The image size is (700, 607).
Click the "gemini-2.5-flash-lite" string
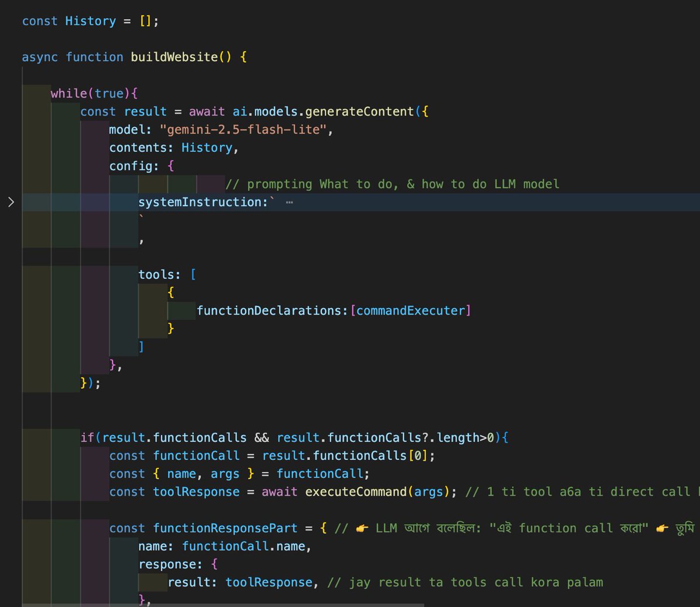243,130
